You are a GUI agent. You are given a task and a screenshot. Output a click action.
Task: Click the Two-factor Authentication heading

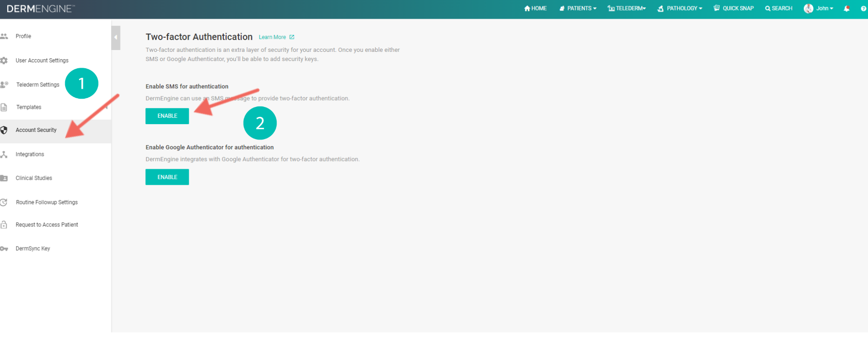click(199, 37)
